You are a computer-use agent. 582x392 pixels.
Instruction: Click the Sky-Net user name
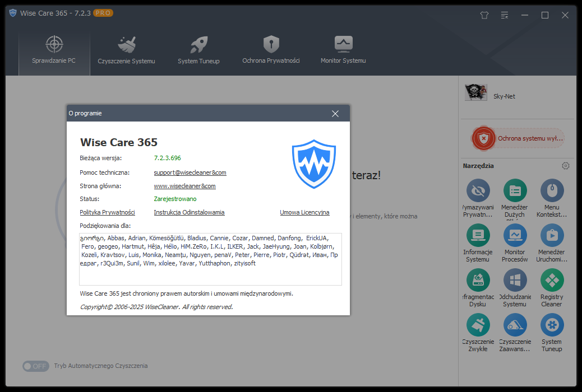pos(504,96)
